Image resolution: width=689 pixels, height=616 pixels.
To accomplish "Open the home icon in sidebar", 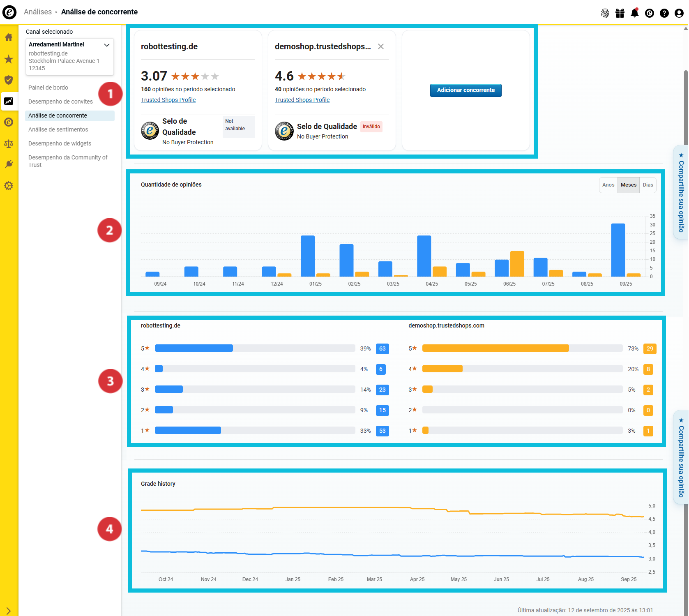I will [x=9, y=38].
